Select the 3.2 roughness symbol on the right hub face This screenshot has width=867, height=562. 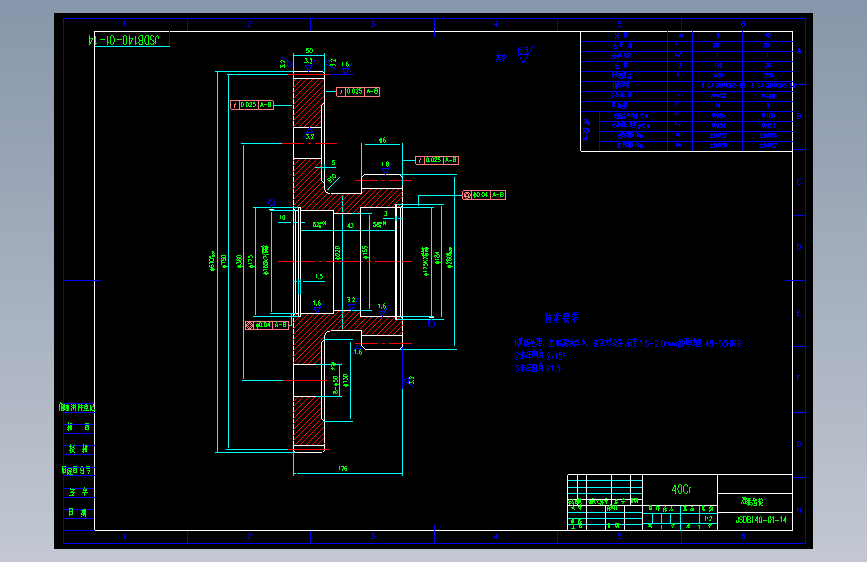(x=409, y=381)
